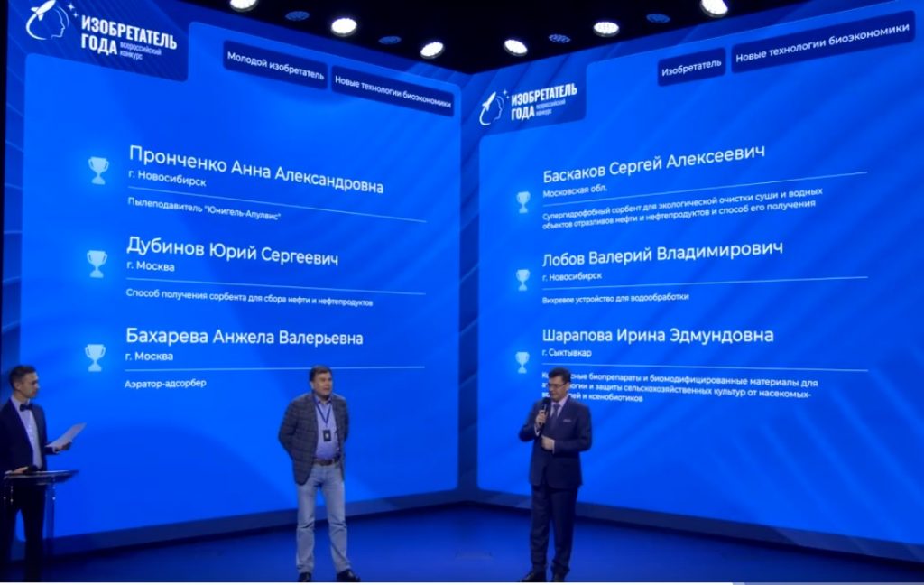The height and width of the screenshot is (585, 924).
Task: Select trophy icon next to Шарапова Ирина Эдмундовна
Action: 522,361
